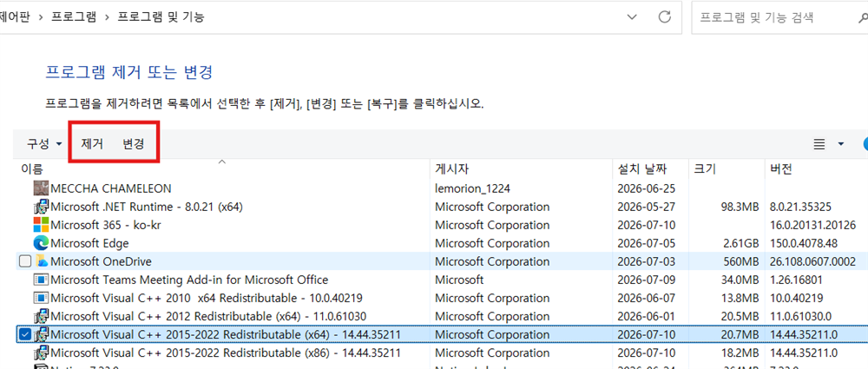Select the Microsoft 365 - ko-kr entry
Image resolution: width=868 pixels, height=369 pixels.
[x=105, y=225]
